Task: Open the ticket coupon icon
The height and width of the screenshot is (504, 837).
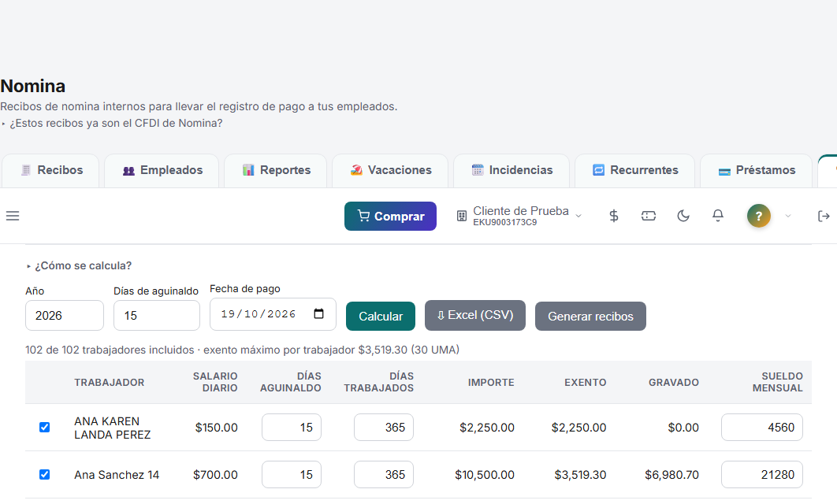Action: coord(649,216)
